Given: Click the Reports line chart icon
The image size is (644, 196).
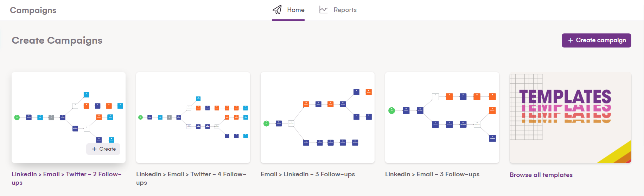Looking at the screenshot, I should (x=323, y=10).
